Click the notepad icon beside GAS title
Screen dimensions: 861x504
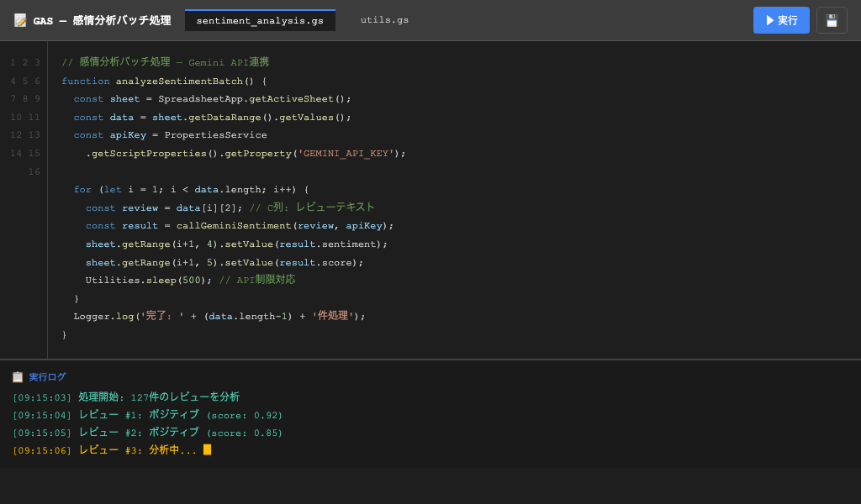coord(20,20)
